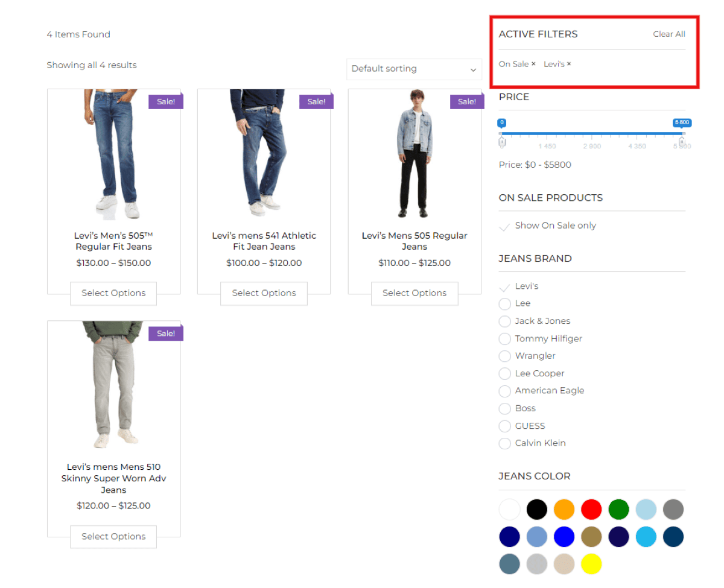Click the $110.00 – $125.00 price text
Viewport: 724px width, 588px height.
coord(414,263)
